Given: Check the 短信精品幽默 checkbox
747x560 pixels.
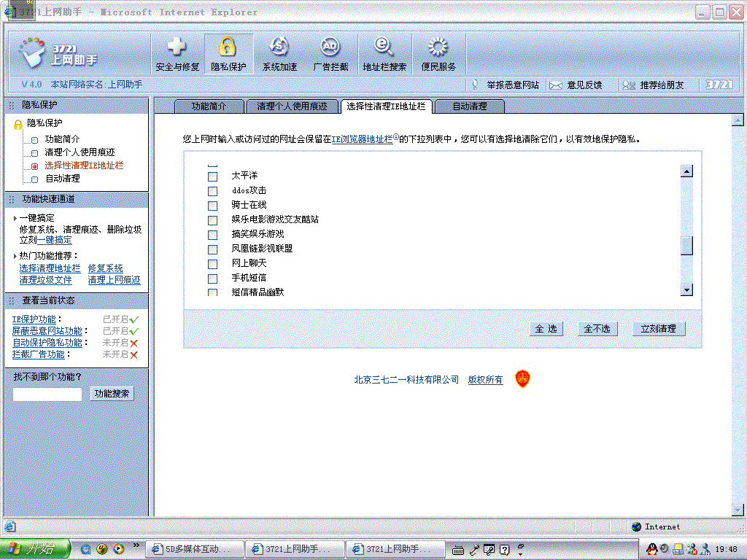Looking at the screenshot, I should (x=212, y=292).
